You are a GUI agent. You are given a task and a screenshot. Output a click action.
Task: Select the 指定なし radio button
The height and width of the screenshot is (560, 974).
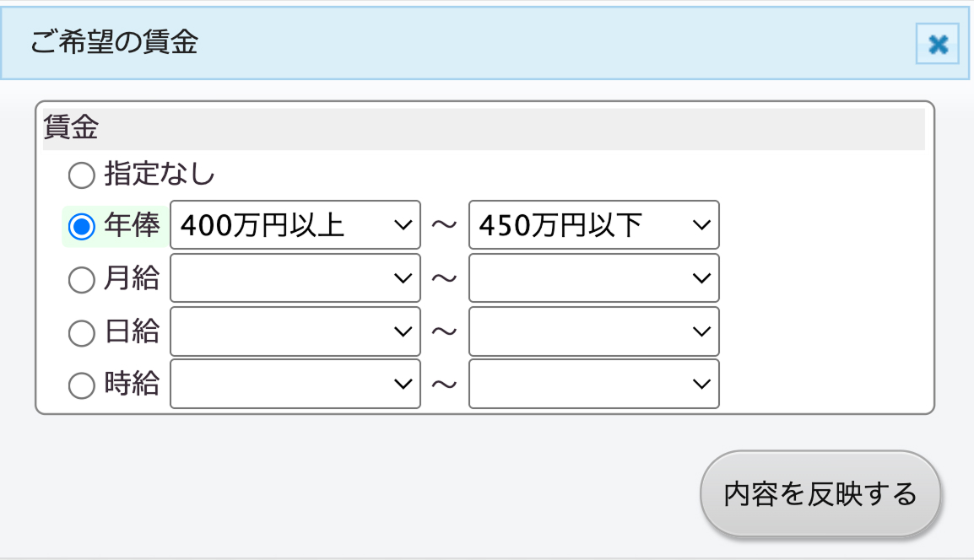coord(81,175)
